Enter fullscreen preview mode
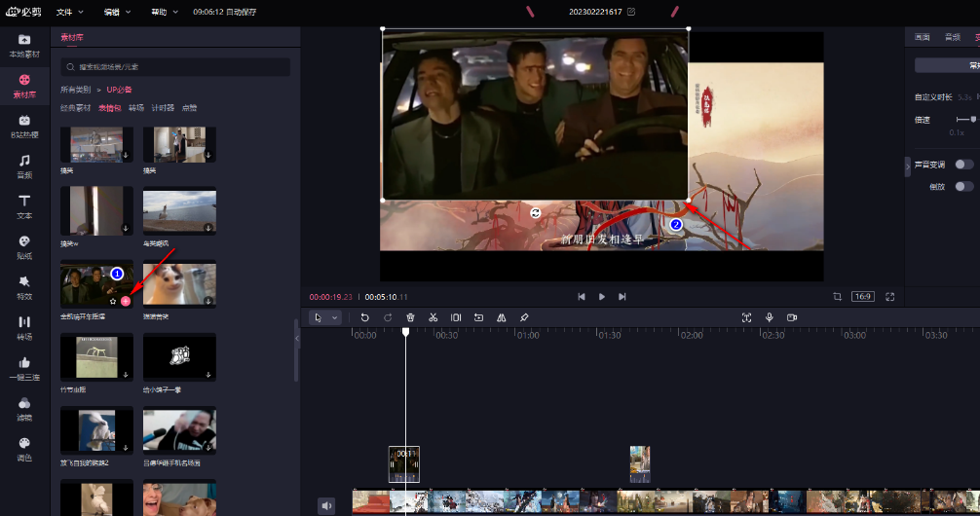The height and width of the screenshot is (516, 980). [889, 297]
